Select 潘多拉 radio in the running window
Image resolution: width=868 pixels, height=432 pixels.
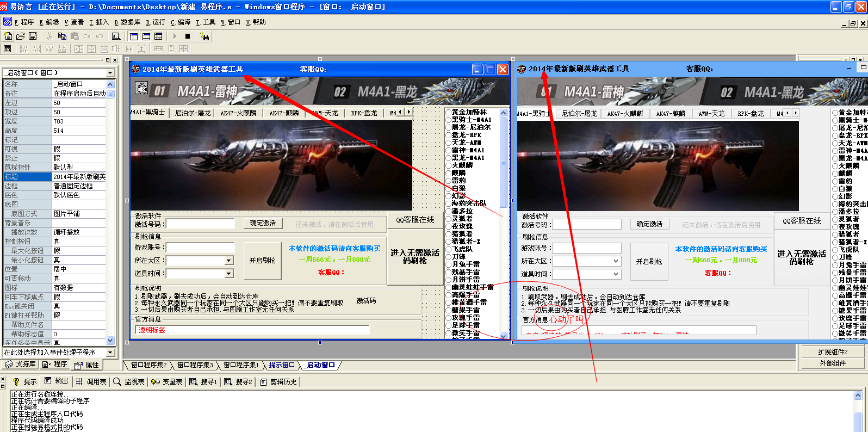pos(835,212)
